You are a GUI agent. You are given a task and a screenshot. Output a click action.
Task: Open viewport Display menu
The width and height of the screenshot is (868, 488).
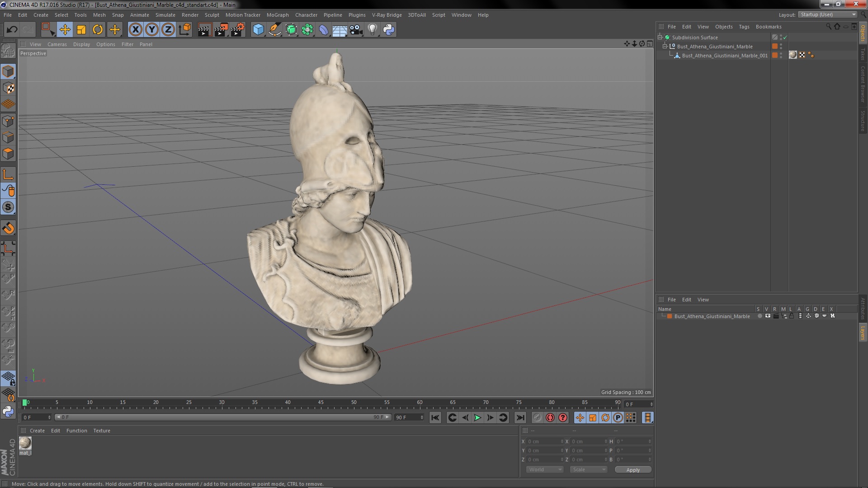pos(81,44)
